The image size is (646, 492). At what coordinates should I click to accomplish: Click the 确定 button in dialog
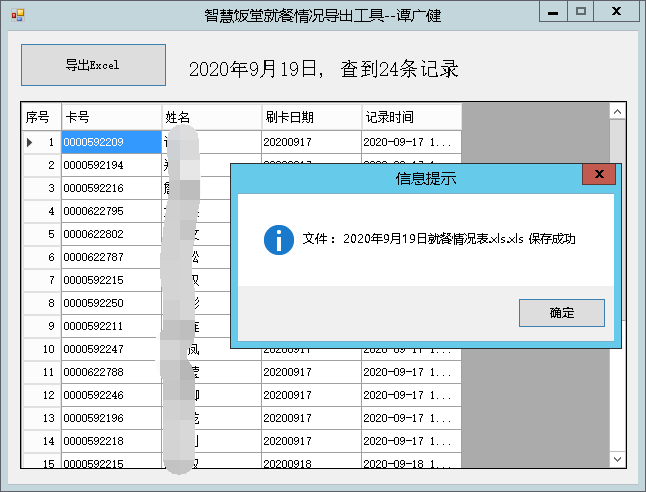pos(561,313)
